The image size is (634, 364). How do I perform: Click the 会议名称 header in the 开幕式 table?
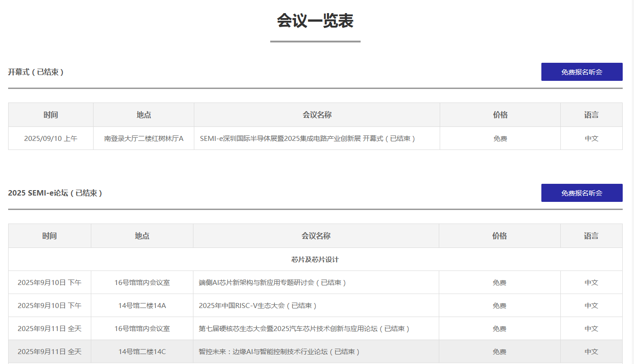(317, 115)
